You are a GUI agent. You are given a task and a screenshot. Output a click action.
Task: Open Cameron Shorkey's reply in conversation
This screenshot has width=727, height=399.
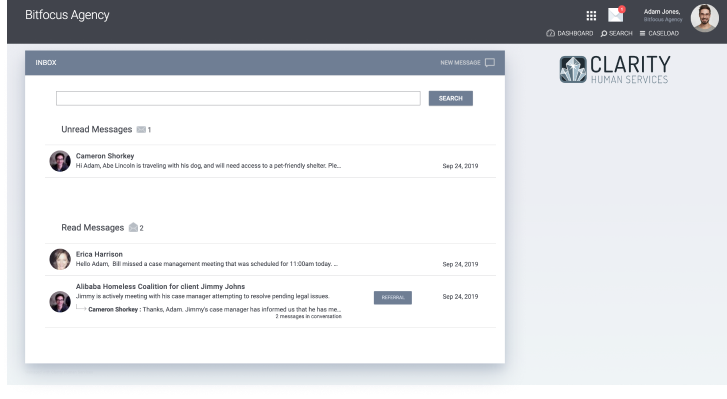point(215,309)
